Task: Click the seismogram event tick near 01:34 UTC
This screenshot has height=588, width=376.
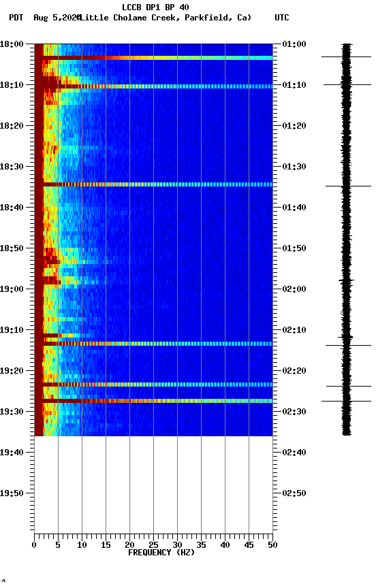Action: point(348,186)
